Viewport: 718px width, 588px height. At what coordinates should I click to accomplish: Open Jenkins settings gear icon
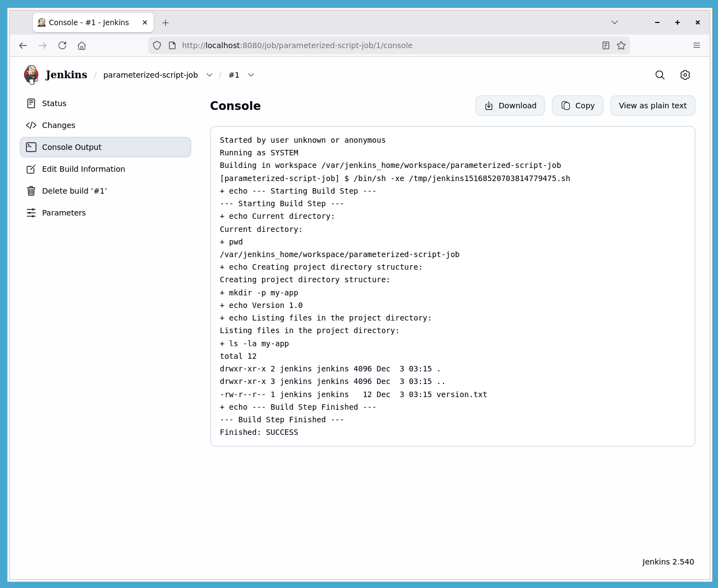(x=685, y=75)
